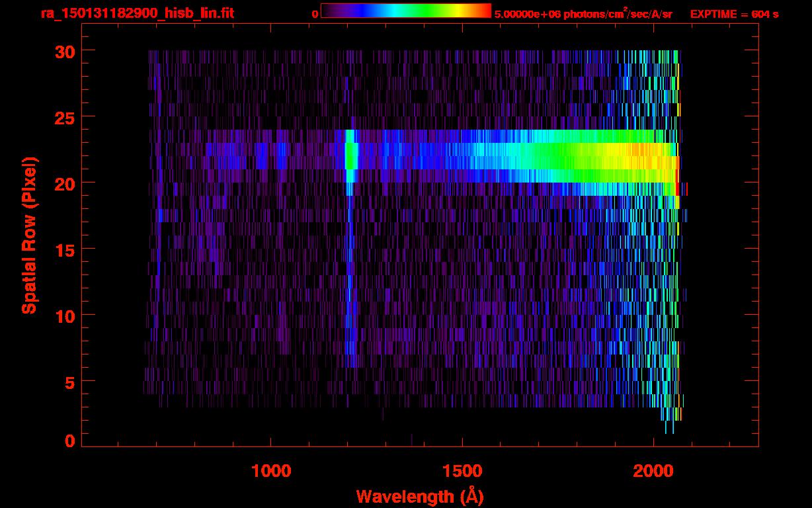Click the EXPTIME = 604 s text
The height and width of the screenshot is (508, 812).
pyautogui.click(x=734, y=14)
